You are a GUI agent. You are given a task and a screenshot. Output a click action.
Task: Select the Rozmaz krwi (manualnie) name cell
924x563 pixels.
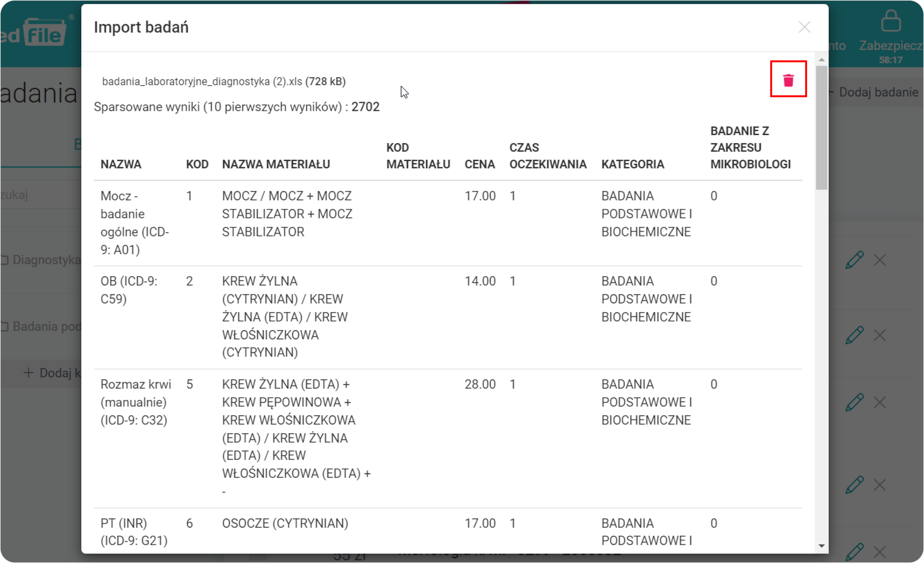[135, 402]
